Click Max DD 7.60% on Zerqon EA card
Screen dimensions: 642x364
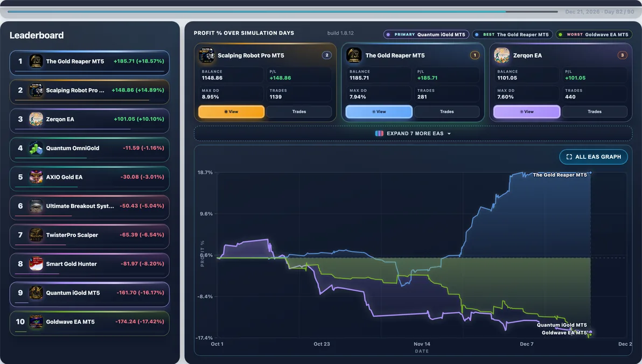pyautogui.click(x=505, y=97)
